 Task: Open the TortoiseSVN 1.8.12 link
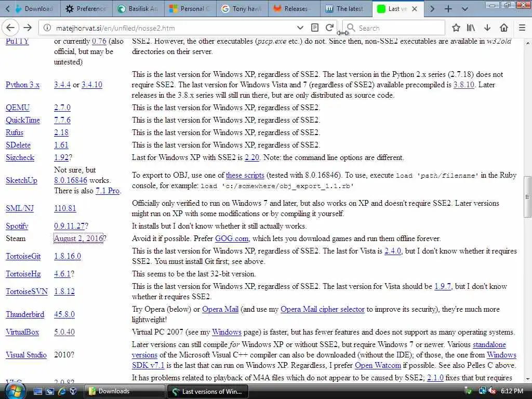pos(64,291)
